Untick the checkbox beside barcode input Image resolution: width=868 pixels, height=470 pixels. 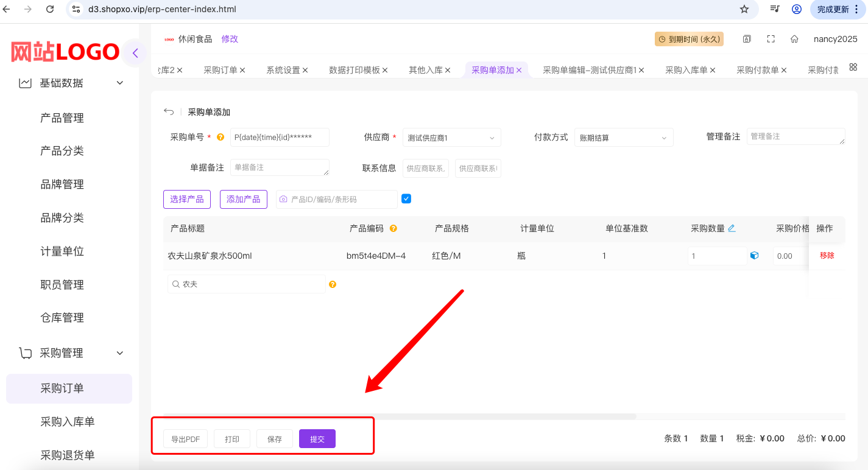[406, 198]
